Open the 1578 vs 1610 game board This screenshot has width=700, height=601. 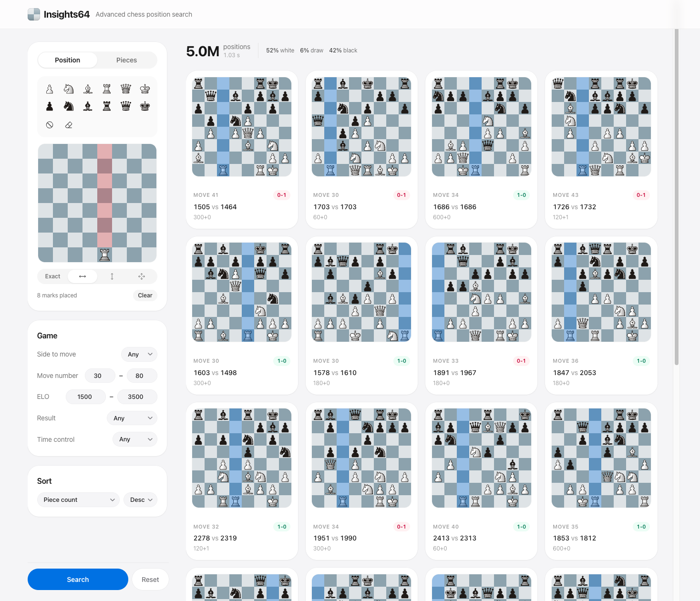[x=361, y=292]
